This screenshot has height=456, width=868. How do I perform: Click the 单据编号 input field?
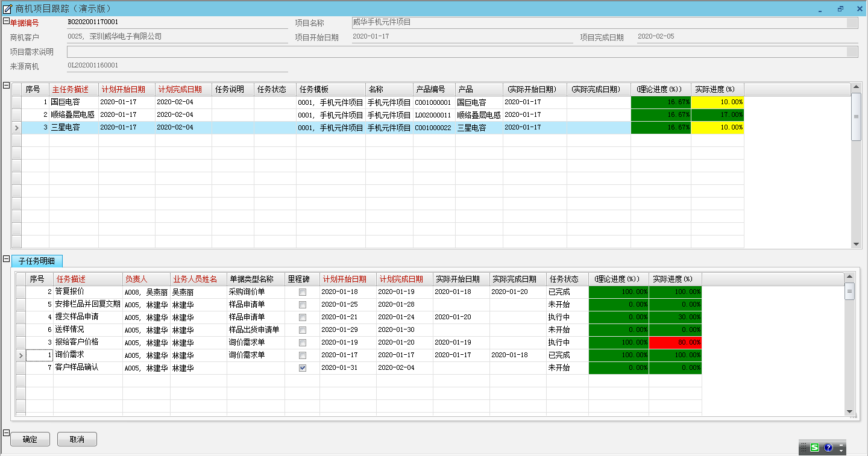click(177, 22)
